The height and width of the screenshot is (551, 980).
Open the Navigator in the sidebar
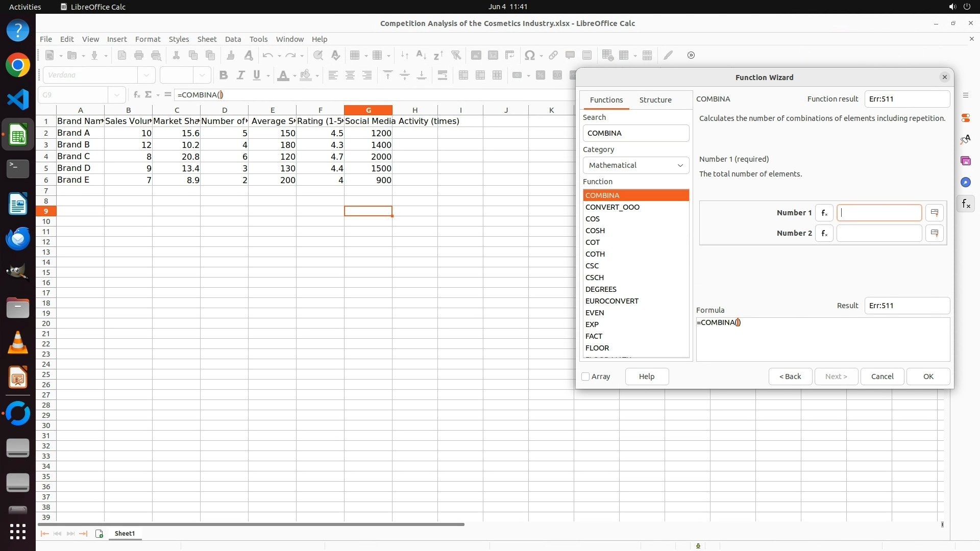966,183
